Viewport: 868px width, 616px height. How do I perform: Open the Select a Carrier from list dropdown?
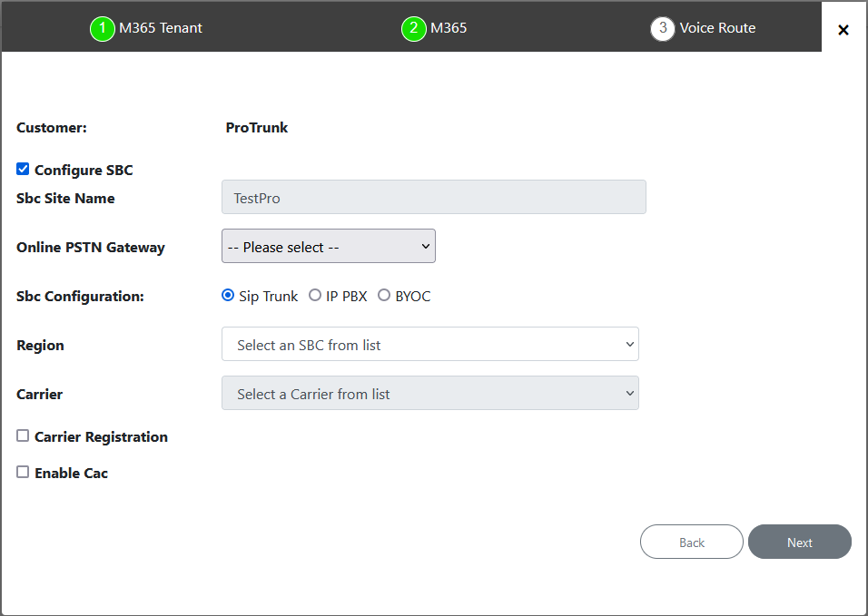click(x=430, y=393)
